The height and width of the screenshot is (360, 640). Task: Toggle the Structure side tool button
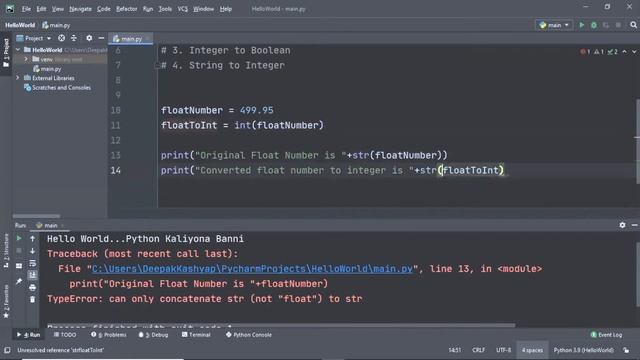[6, 251]
